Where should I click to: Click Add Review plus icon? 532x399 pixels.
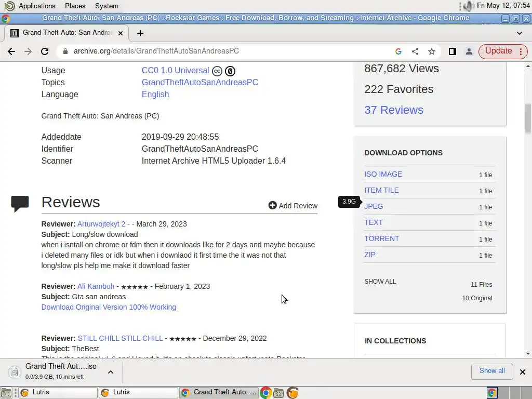[x=272, y=205]
